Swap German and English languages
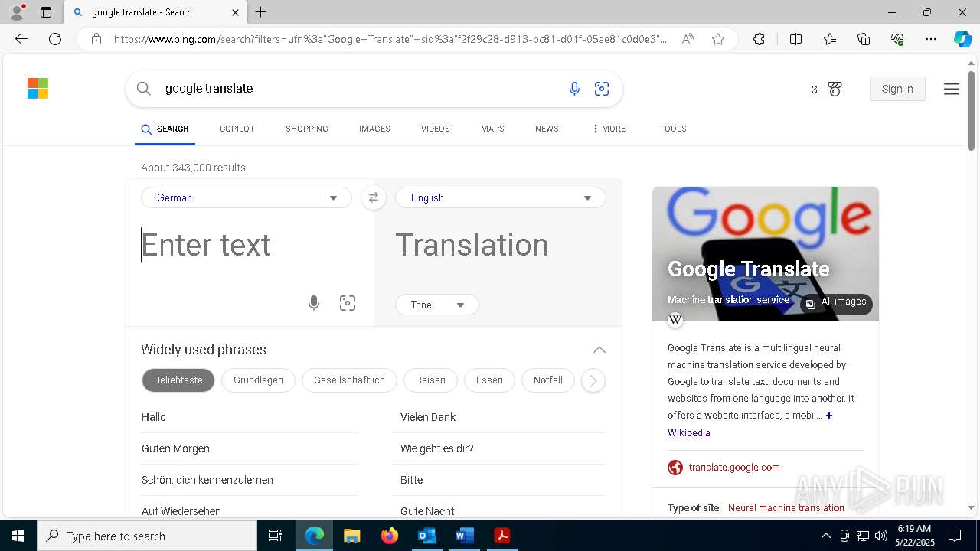The width and height of the screenshot is (980, 551). (x=374, y=197)
